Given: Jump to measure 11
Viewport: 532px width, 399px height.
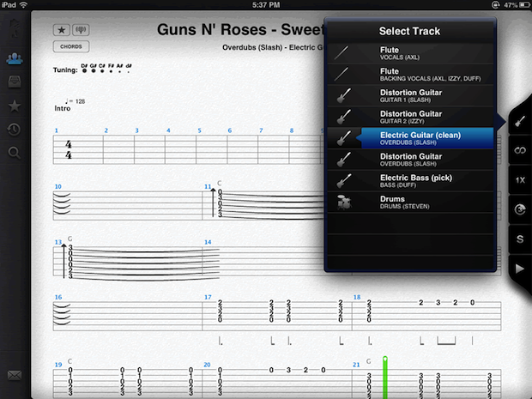Looking at the screenshot, I should (x=208, y=186).
